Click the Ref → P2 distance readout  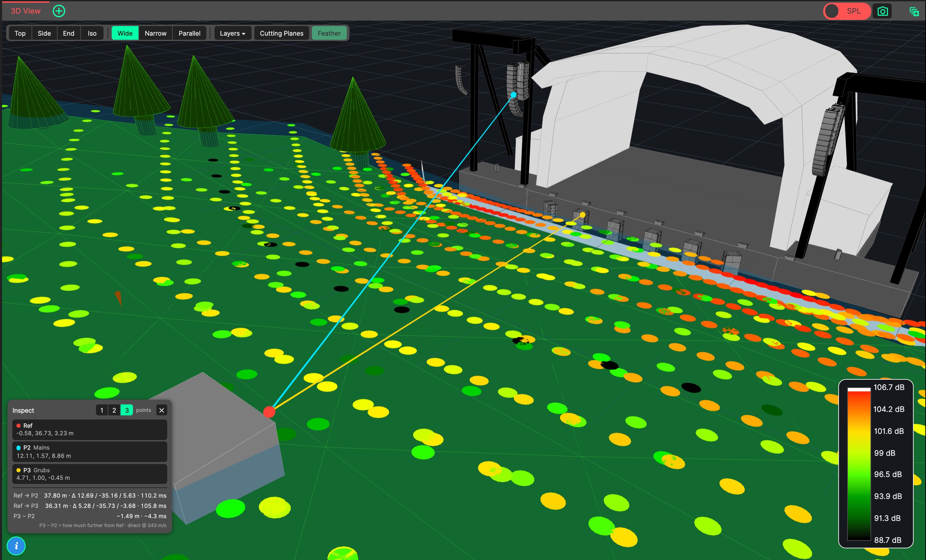coord(89,495)
